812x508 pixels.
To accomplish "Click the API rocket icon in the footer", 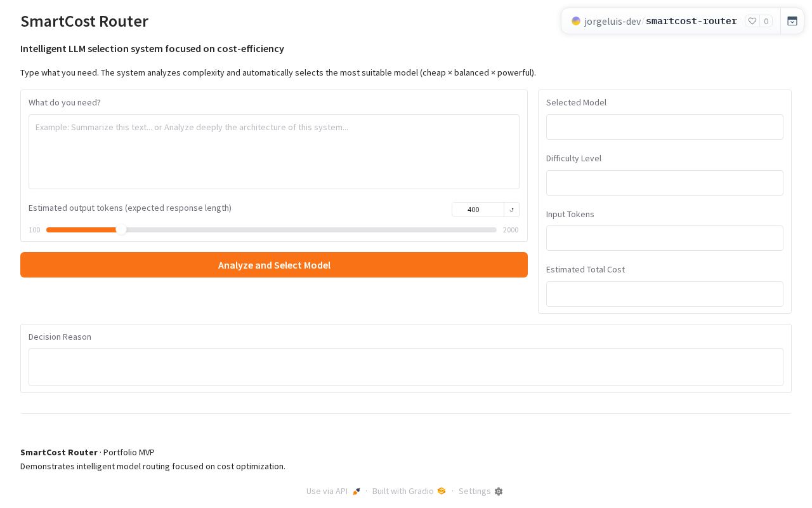I will click(x=357, y=491).
